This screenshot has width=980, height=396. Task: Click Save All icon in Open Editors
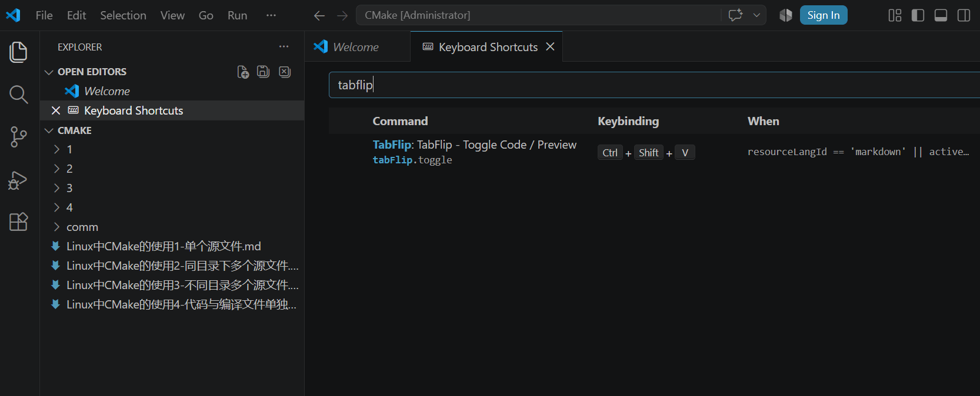click(264, 72)
